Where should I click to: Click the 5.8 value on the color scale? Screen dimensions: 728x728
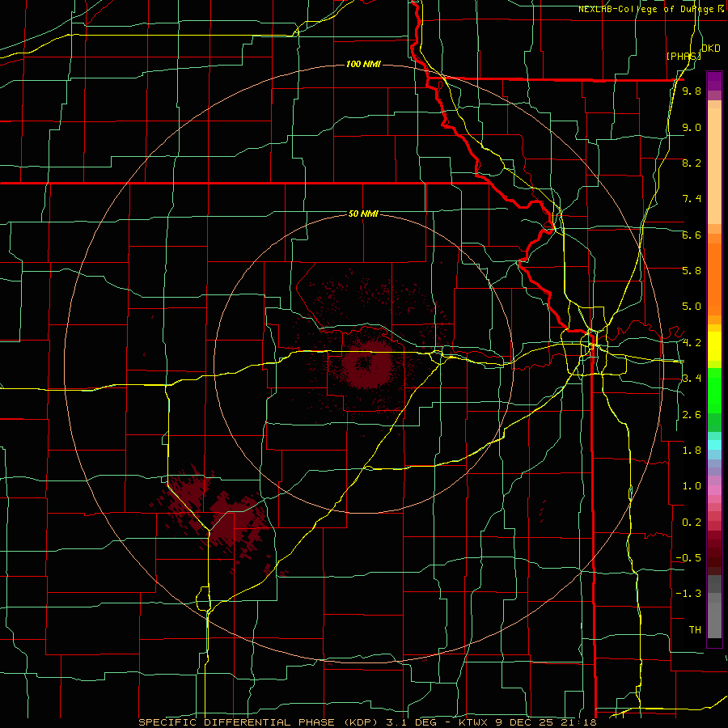692,271
